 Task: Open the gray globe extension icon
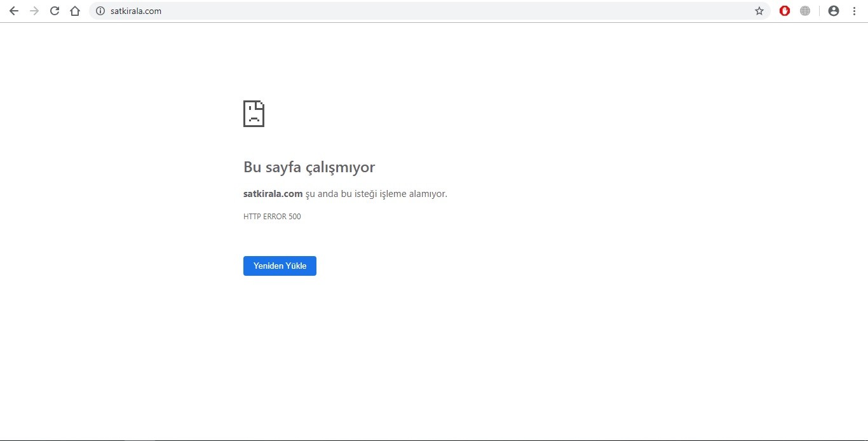(805, 11)
